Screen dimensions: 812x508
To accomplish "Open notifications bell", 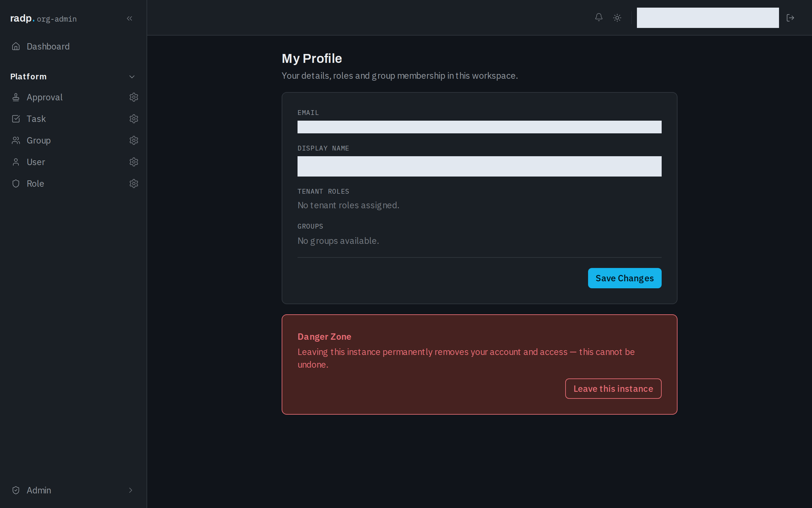I will pyautogui.click(x=599, y=17).
